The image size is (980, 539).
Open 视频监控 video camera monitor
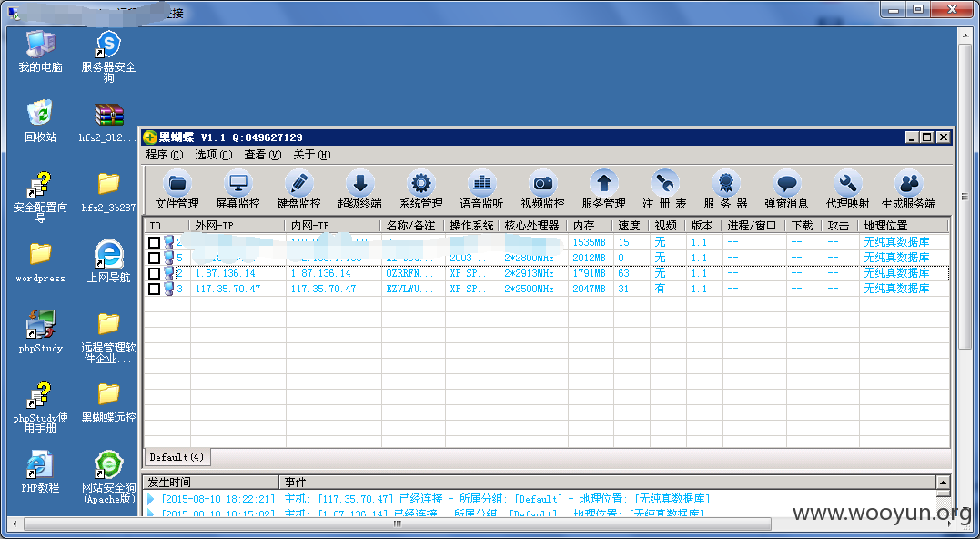pyautogui.click(x=542, y=190)
